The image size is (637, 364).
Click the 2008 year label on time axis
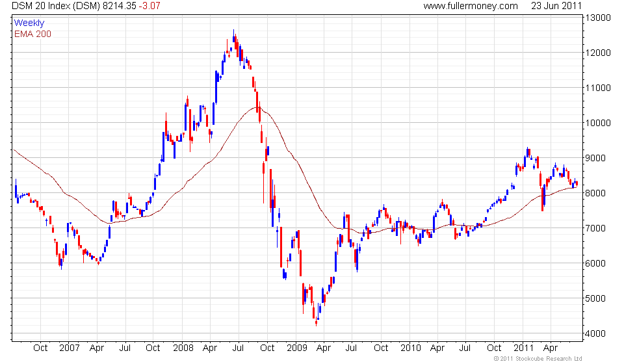(x=183, y=348)
